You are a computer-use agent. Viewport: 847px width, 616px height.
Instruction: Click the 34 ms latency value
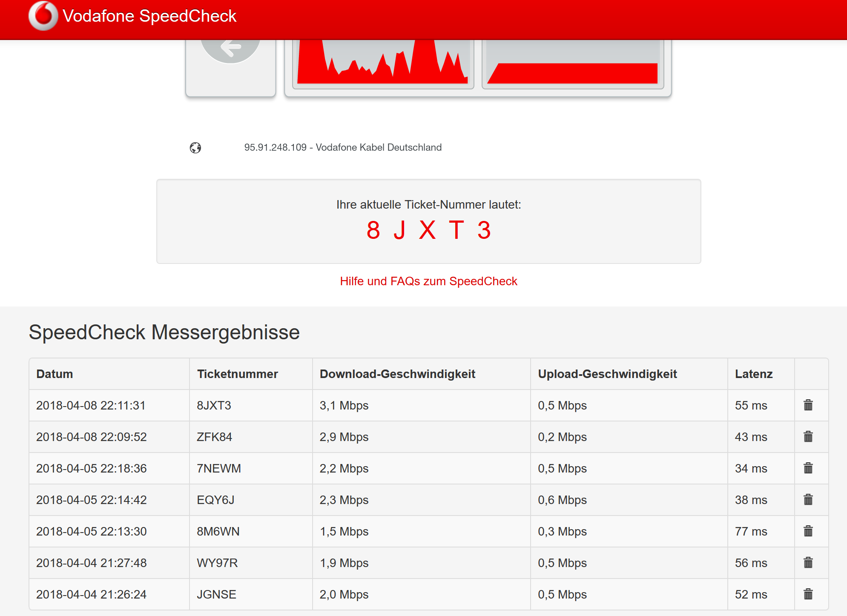coord(751,468)
